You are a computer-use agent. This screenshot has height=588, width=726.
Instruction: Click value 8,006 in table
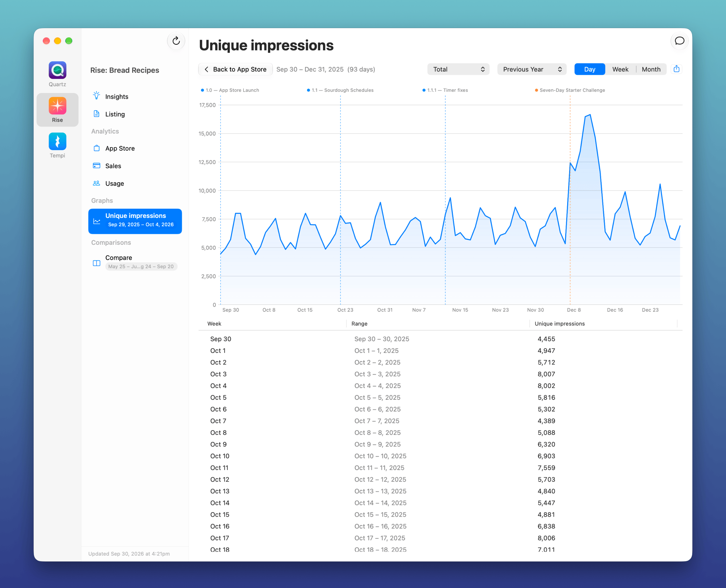[546, 538]
